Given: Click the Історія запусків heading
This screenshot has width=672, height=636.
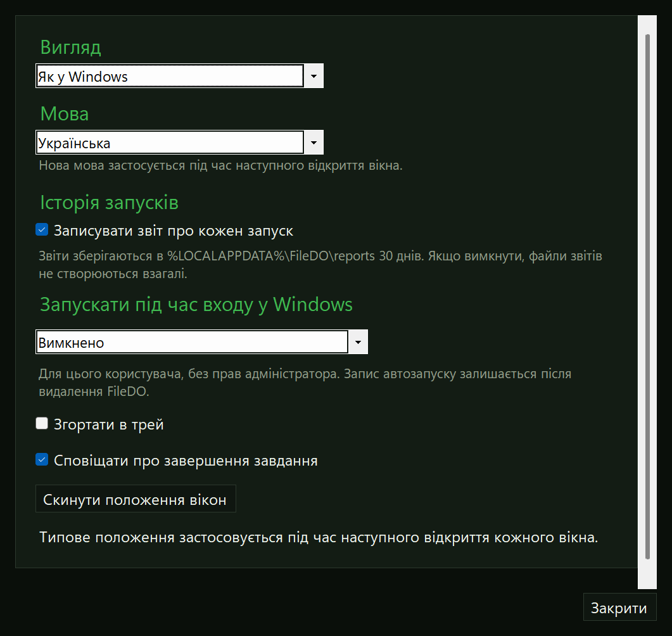Looking at the screenshot, I should (110, 202).
